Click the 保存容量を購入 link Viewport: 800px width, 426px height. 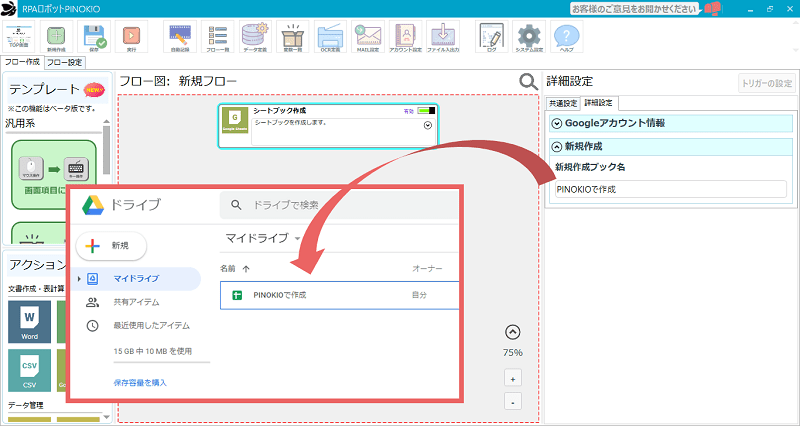pos(140,383)
